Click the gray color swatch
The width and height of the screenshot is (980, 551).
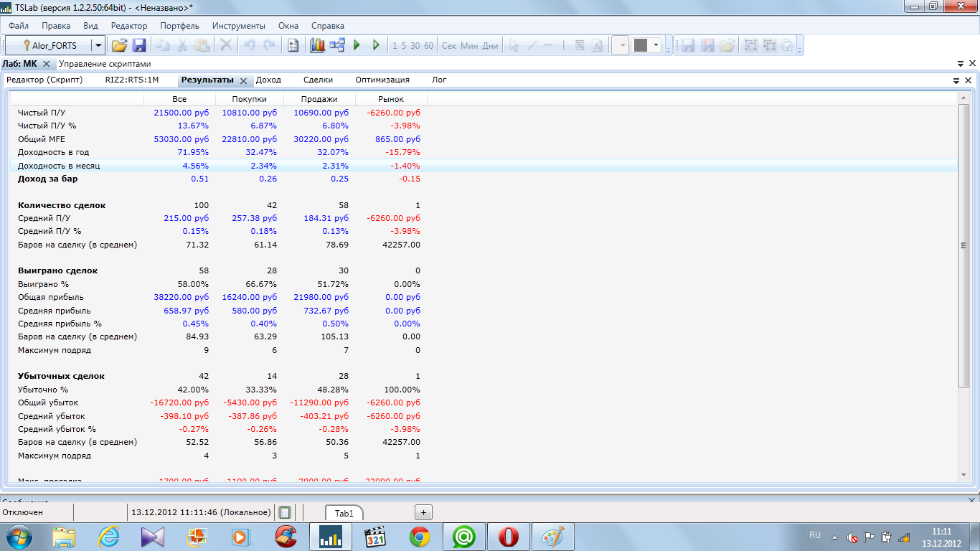pos(641,45)
